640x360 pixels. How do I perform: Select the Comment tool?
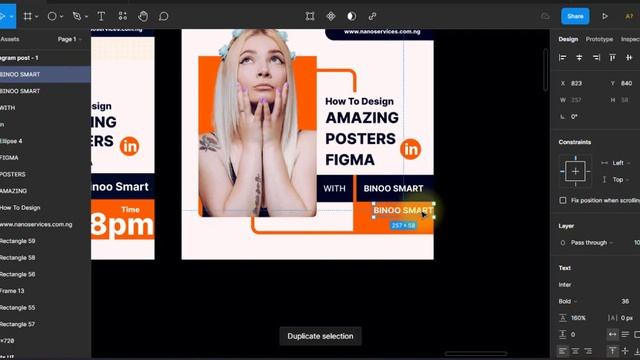(163, 16)
